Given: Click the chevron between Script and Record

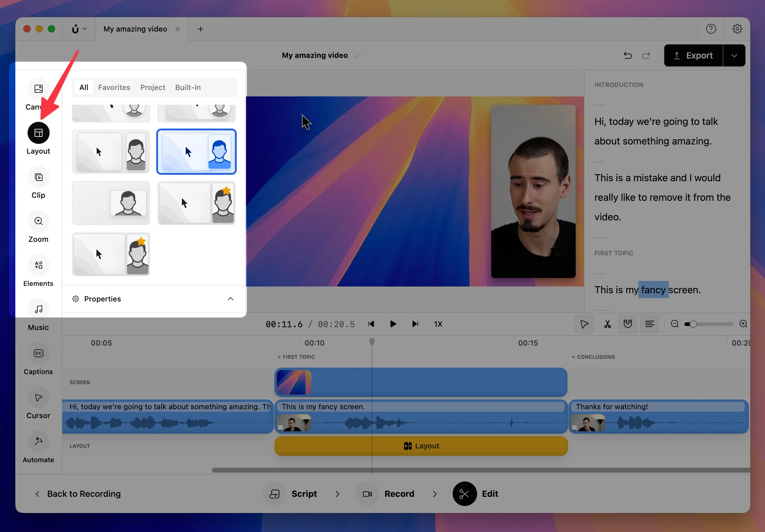Looking at the screenshot, I should pyautogui.click(x=337, y=494).
